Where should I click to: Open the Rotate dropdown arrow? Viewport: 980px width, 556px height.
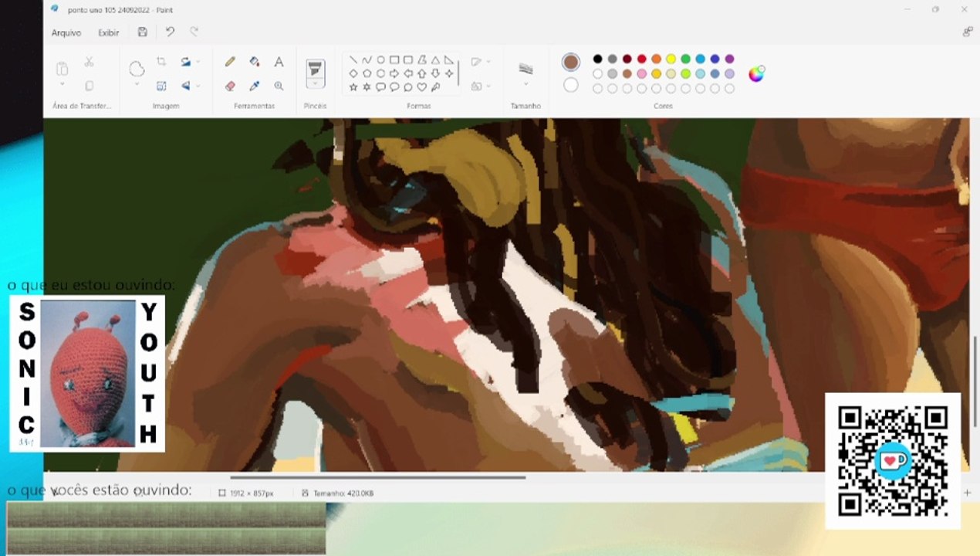pyautogui.click(x=198, y=62)
